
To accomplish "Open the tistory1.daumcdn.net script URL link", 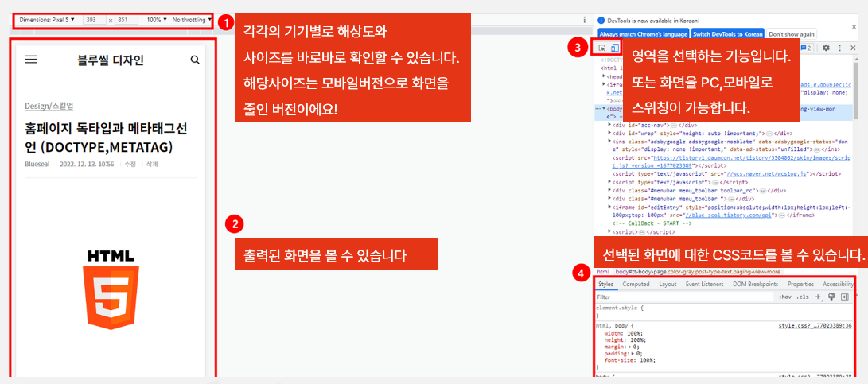I will [730, 161].
